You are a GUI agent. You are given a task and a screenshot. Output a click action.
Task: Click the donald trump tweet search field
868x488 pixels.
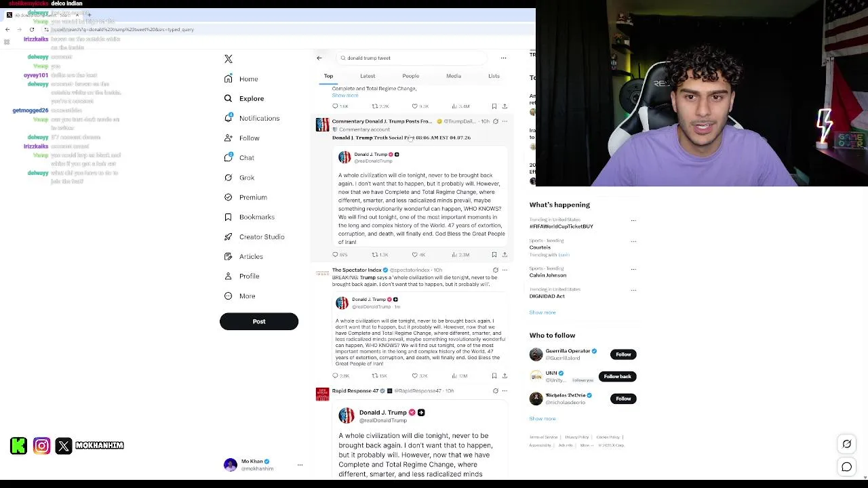click(x=412, y=58)
